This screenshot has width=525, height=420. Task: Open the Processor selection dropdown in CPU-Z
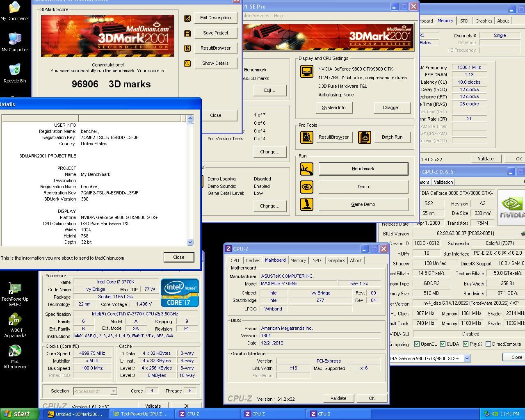(114, 391)
